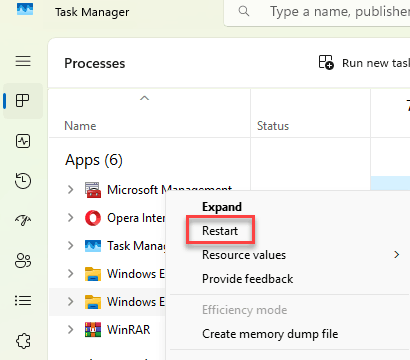Click the Task Manager title bar icon
410x360 pixels.
pyautogui.click(x=25, y=10)
